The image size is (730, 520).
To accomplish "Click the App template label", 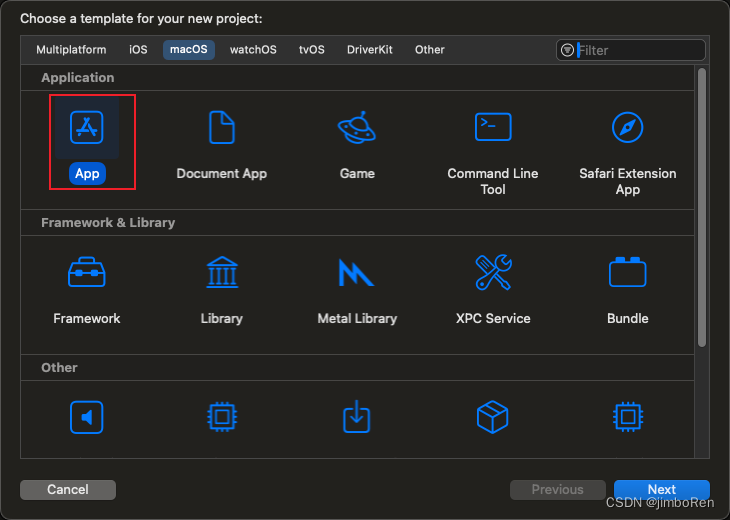I will pos(87,174).
